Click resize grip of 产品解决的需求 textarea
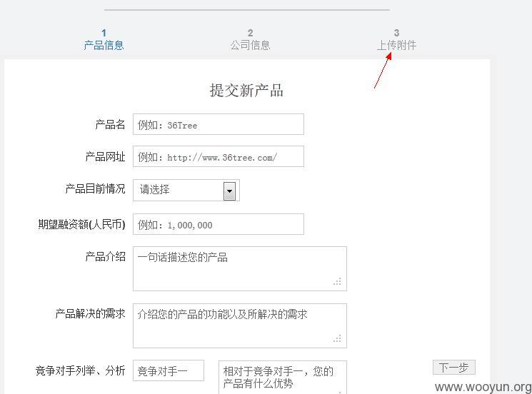The image size is (532, 394). pos(337,338)
